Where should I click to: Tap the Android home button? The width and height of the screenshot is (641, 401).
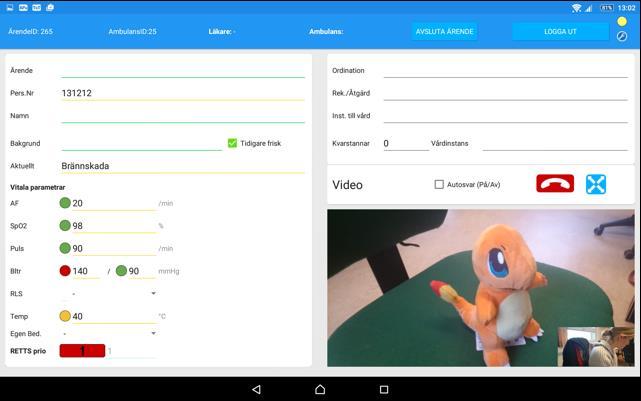(x=320, y=389)
